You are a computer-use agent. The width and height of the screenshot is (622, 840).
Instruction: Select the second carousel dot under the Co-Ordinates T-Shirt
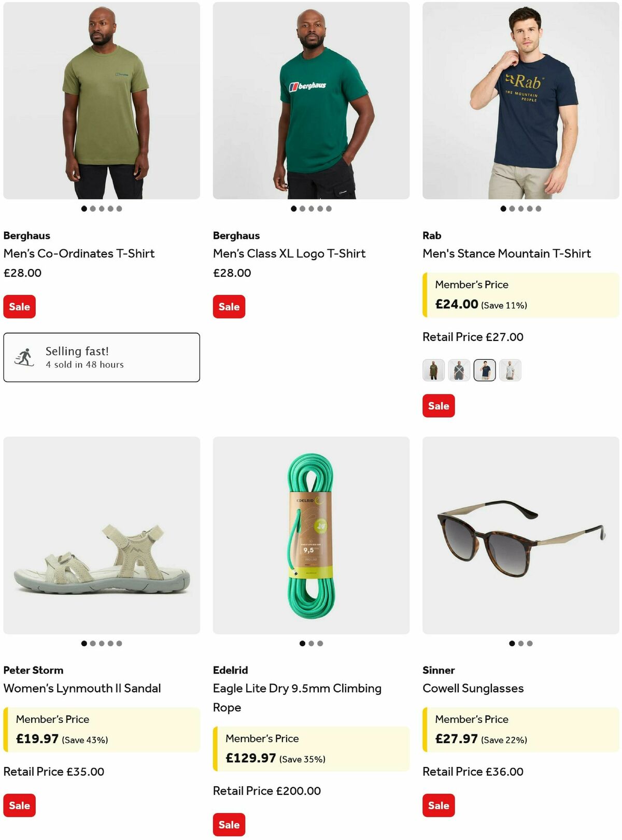tap(93, 208)
